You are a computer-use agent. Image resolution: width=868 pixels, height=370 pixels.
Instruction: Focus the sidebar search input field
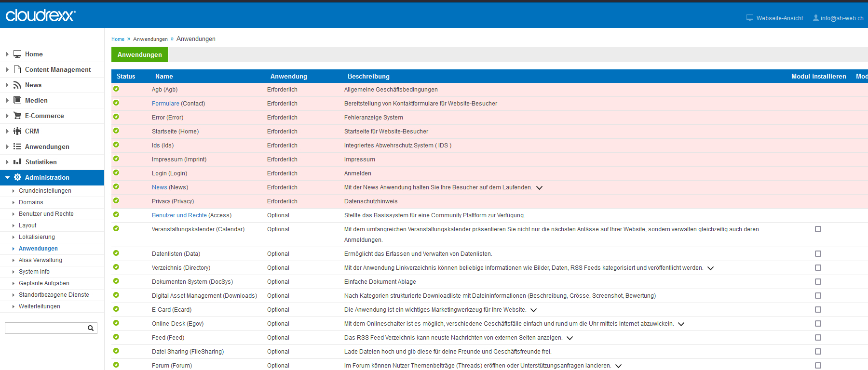(x=46, y=328)
